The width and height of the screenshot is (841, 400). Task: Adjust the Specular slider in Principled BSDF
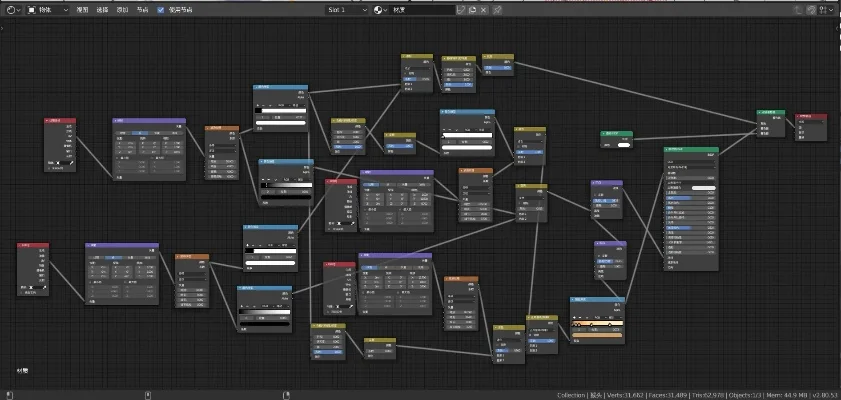coord(691,198)
